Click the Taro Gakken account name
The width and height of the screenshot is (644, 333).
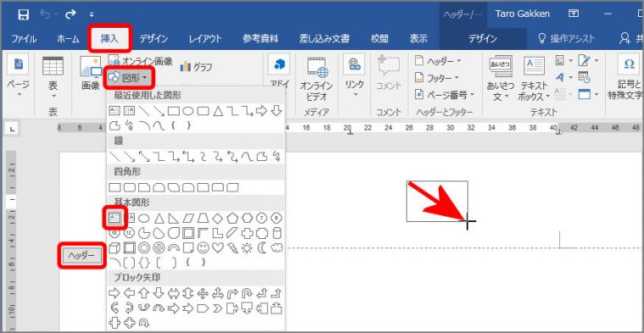(x=523, y=14)
